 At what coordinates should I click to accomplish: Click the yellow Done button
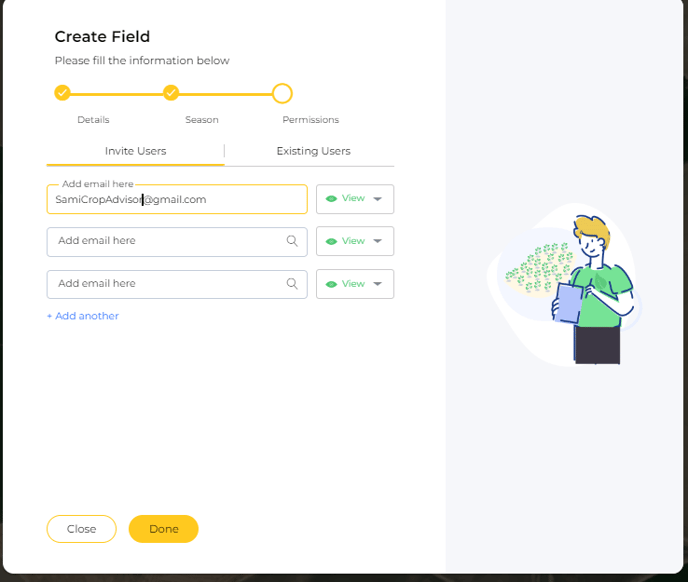tap(164, 529)
